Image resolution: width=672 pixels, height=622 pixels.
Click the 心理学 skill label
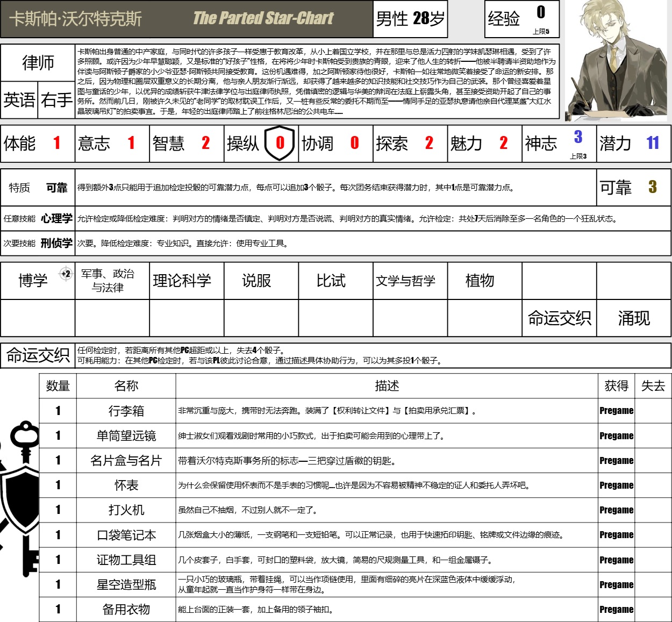(x=56, y=218)
